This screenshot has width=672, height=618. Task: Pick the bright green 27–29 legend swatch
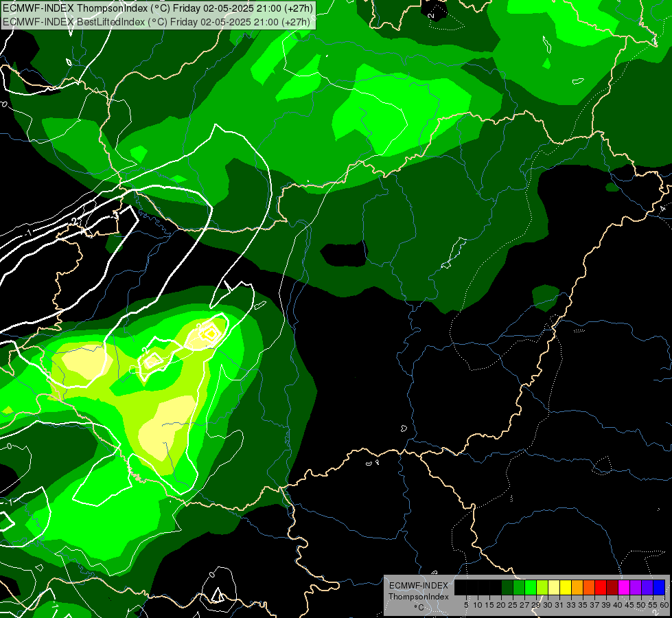click(531, 587)
